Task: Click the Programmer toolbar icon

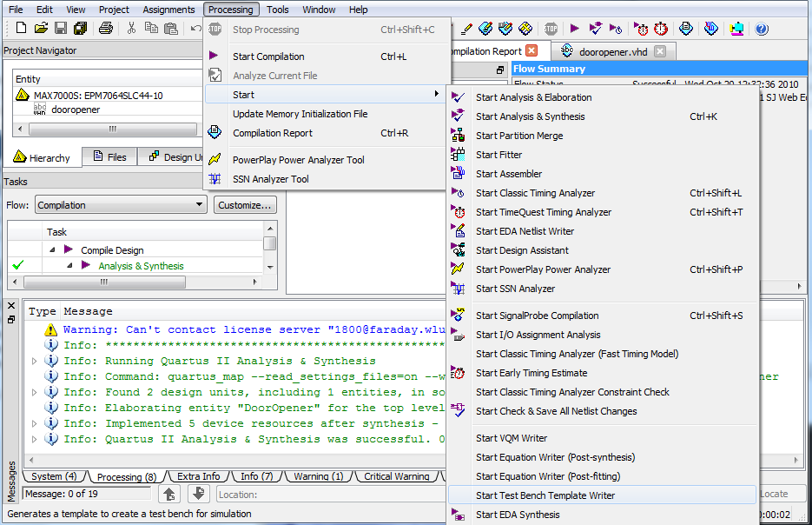Action: [x=711, y=29]
